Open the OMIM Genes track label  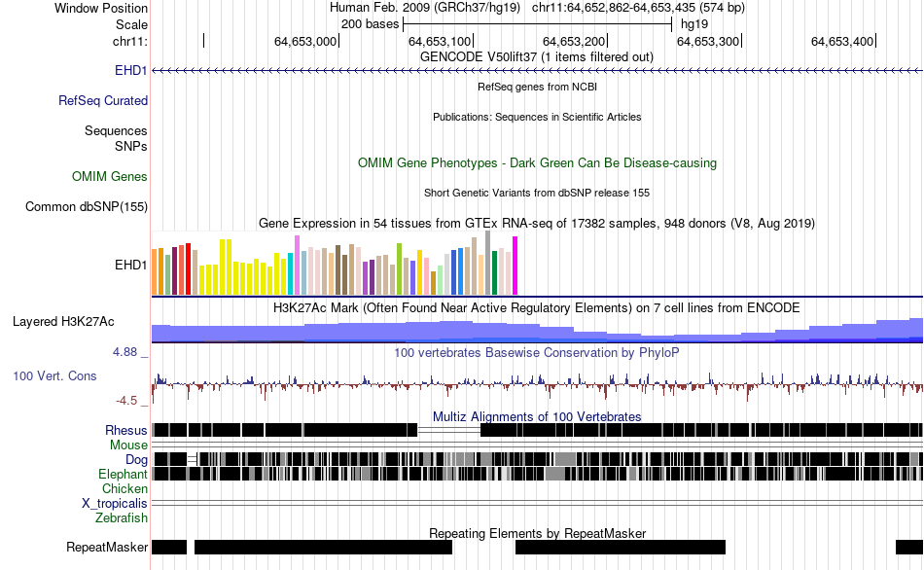[x=110, y=177]
